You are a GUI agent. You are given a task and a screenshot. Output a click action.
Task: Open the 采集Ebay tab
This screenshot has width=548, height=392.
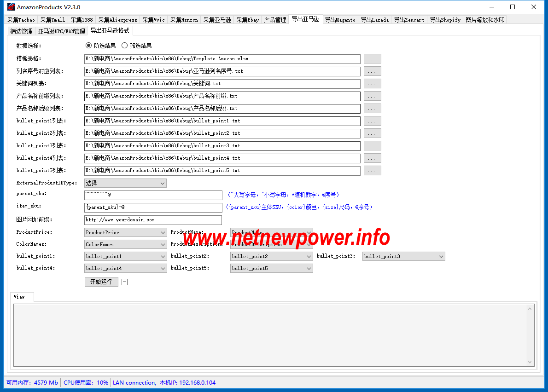tap(248, 20)
